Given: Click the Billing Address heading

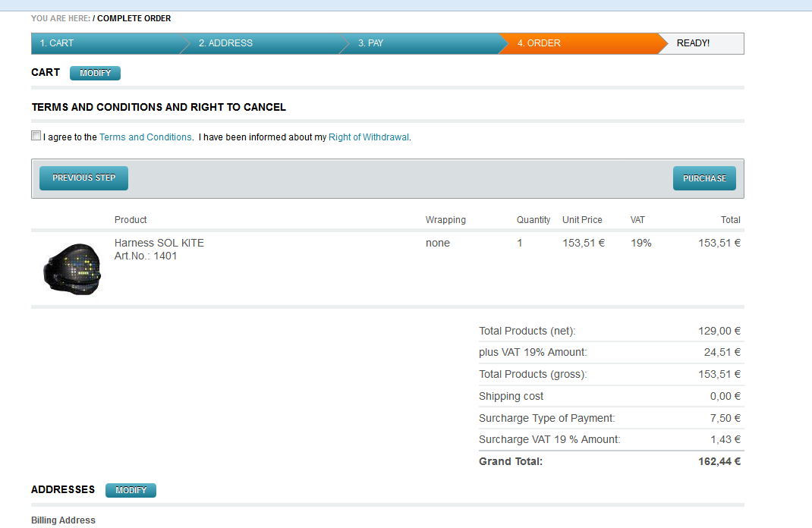Looking at the screenshot, I should (x=63, y=520).
